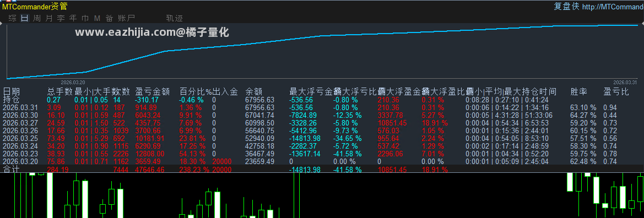
Task: Click the 总手数 column header
Action: (x=60, y=91)
